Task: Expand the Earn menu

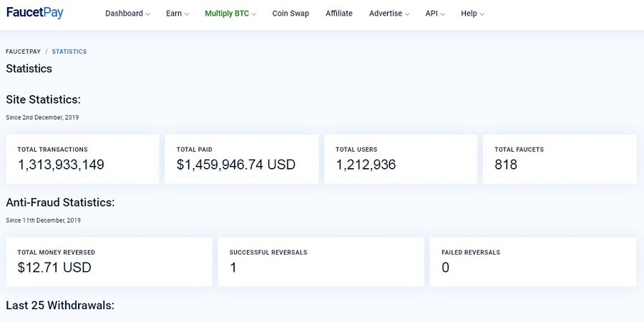Action: point(177,14)
